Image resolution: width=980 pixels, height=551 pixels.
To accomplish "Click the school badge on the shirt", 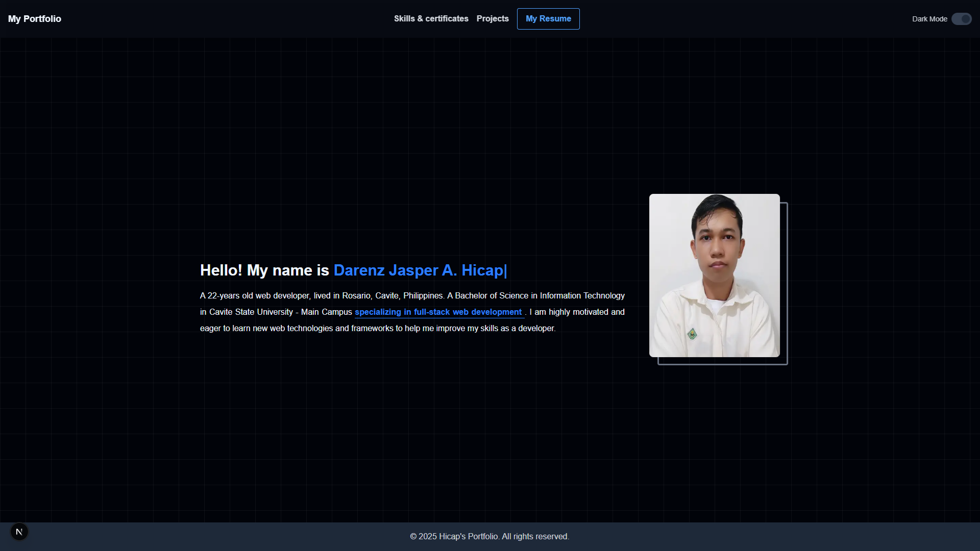I will [692, 335].
